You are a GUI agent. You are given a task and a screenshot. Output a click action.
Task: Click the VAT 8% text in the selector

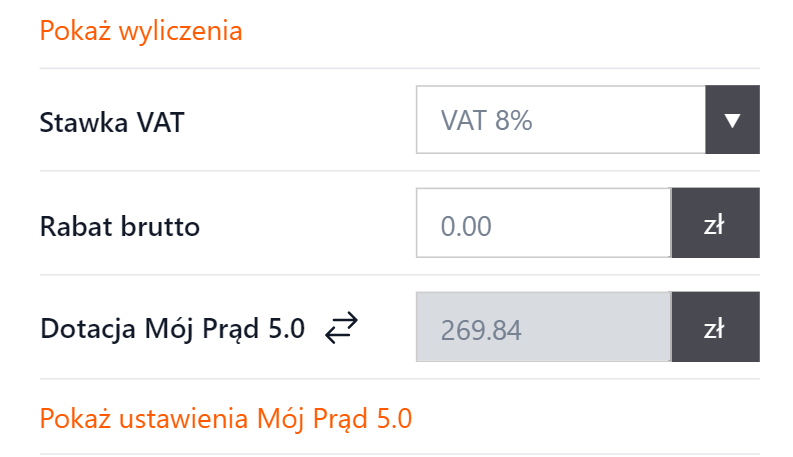487,122
